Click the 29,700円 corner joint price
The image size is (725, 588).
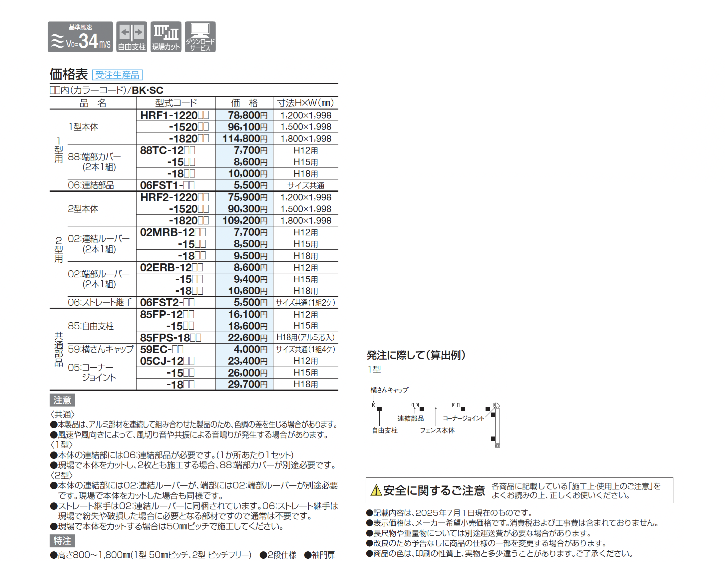coord(247,384)
